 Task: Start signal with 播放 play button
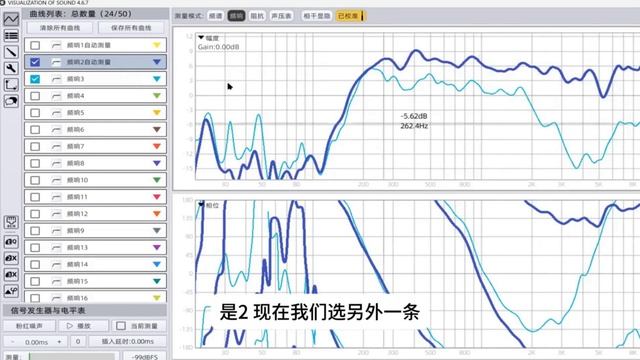(x=84, y=326)
